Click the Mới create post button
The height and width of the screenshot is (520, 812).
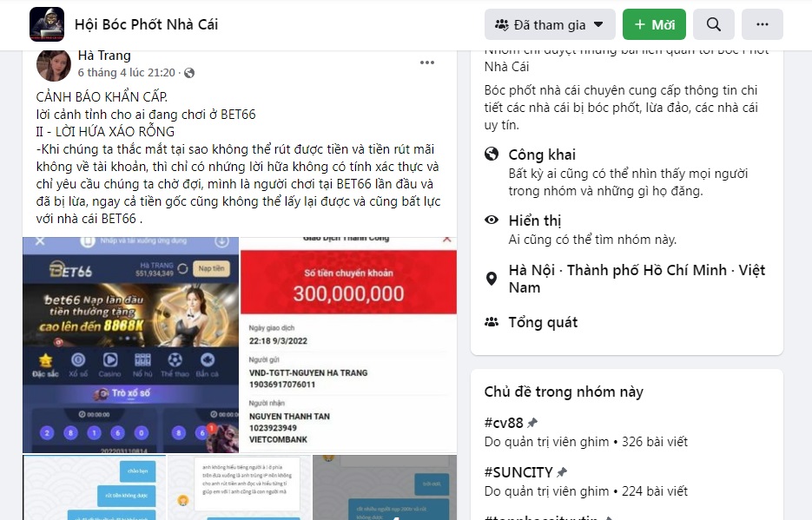click(654, 24)
